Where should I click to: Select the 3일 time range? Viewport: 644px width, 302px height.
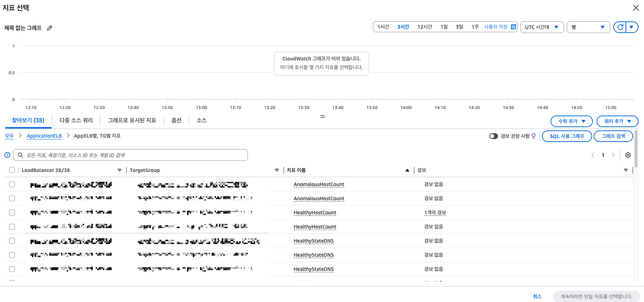(x=460, y=27)
